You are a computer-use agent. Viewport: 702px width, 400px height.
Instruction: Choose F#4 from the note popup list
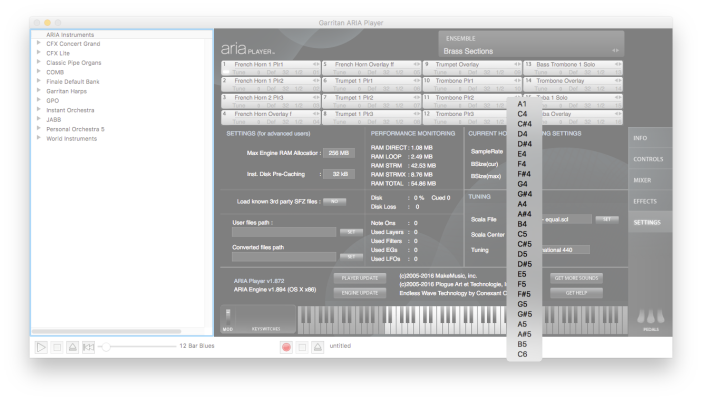[524, 174]
